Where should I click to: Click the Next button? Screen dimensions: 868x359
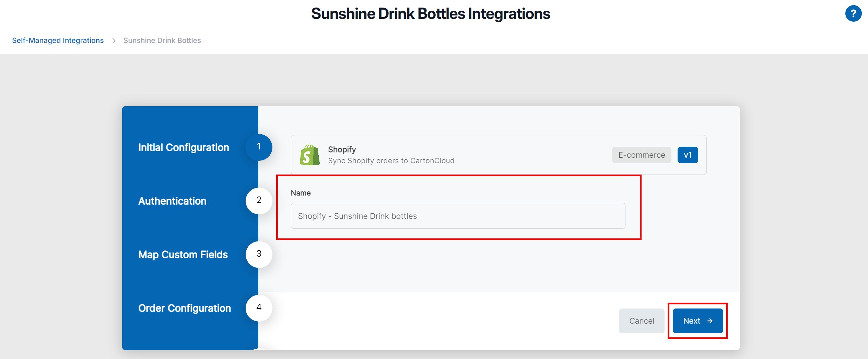click(697, 321)
